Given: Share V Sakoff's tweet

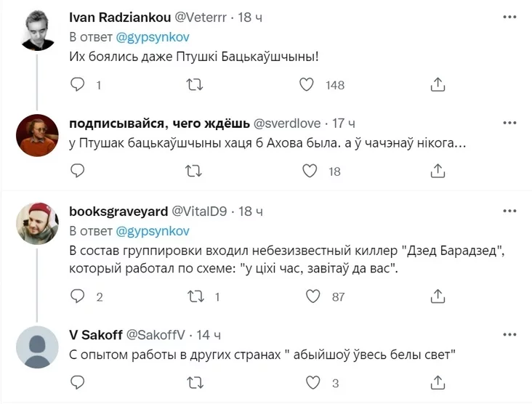Looking at the screenshot, I should pyautogui.click(x=438, y=382).
